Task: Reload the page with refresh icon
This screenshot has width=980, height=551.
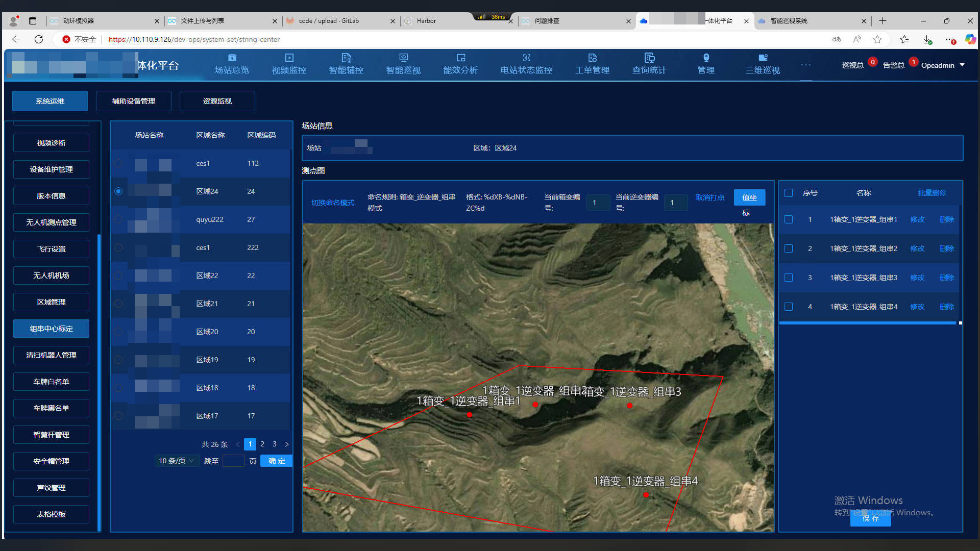Action: tap(39, 39)
